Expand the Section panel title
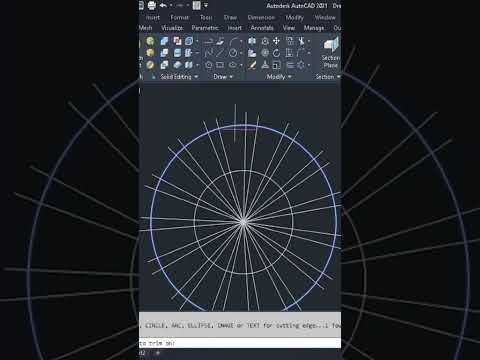Image resolution: width=480 pixels, height=360 pixels. pos(328,77)
